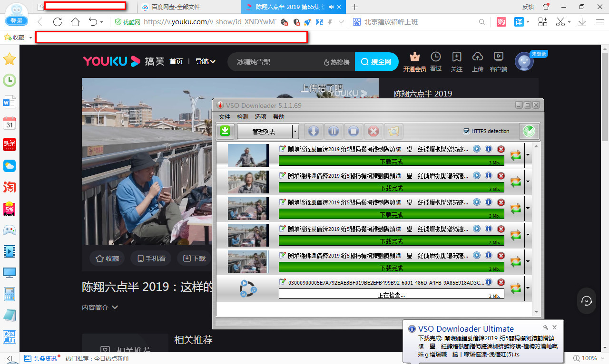
Task: Click convert arrows on the 03000900005E7A792 row
Action: pyautogui.click(x=516, y=288)
